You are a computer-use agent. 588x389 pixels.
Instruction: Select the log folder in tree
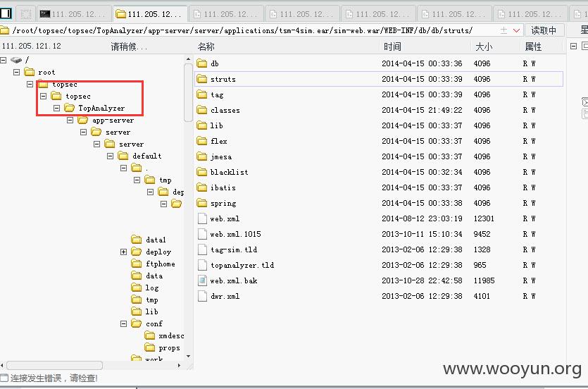click(x=145, y=288)
